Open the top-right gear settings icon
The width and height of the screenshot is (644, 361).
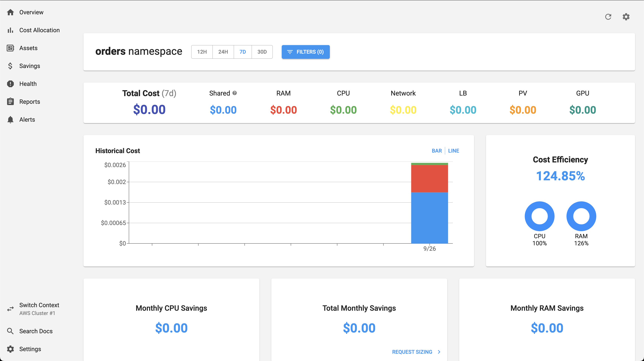pos(626,17)
